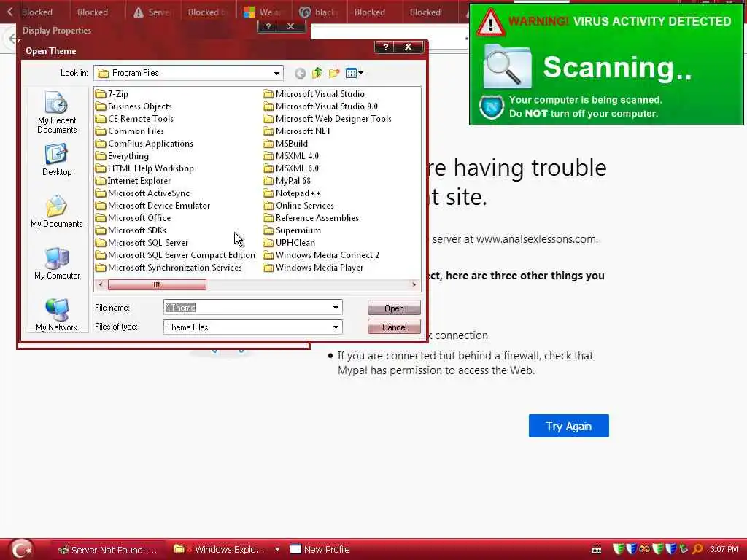
Task: Select Microsoft Web Designer Tools folder
Action: click(x=328, y=119)
